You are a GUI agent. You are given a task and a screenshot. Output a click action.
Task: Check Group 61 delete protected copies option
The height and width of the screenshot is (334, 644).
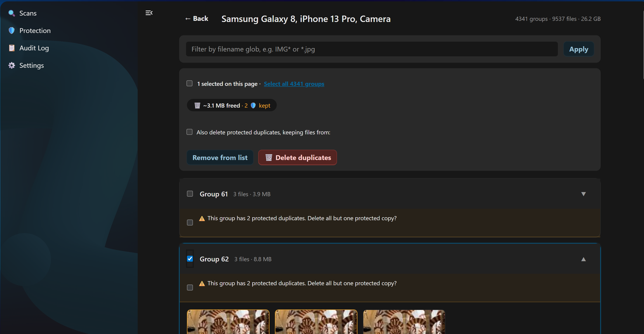click(190, 223)
